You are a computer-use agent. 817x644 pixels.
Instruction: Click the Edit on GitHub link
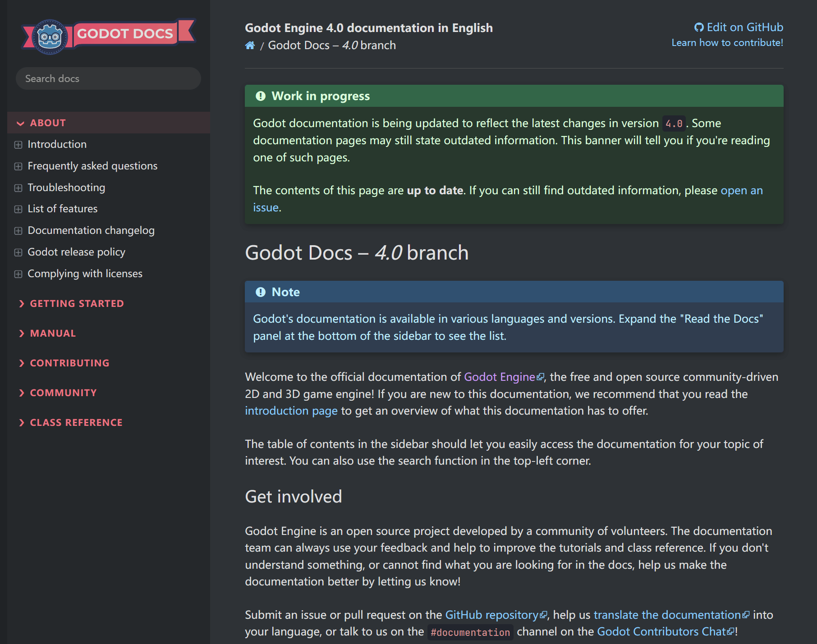click(x=739, y=27)
